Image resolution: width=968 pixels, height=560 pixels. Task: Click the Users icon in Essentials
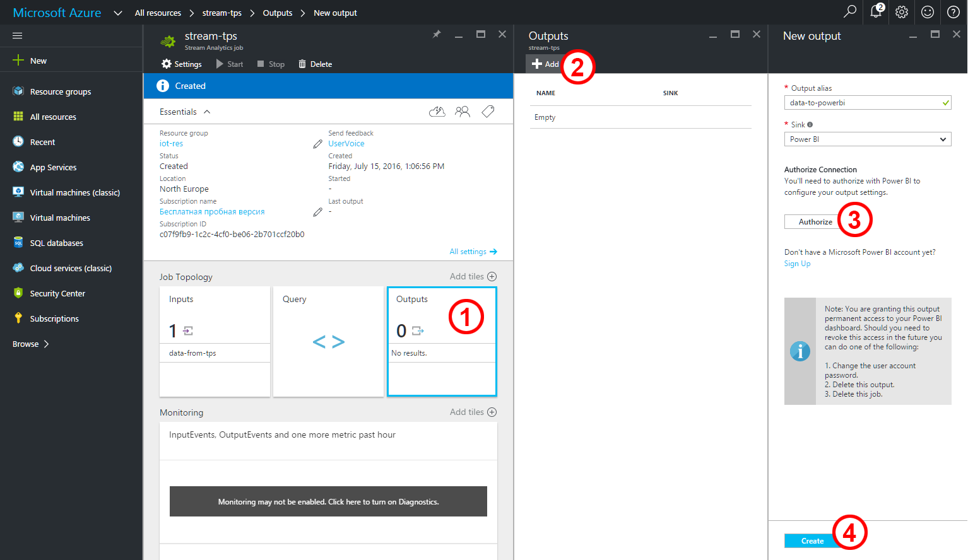tap(463, 112)
